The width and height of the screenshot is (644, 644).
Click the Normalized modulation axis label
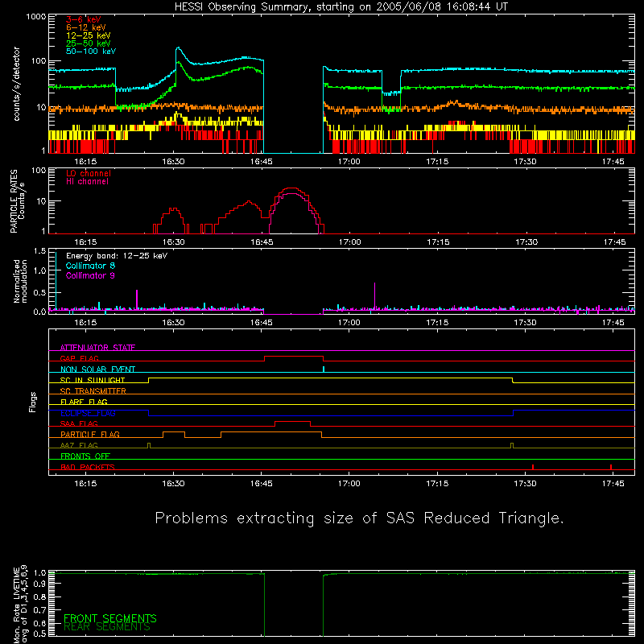pos(20,281)
